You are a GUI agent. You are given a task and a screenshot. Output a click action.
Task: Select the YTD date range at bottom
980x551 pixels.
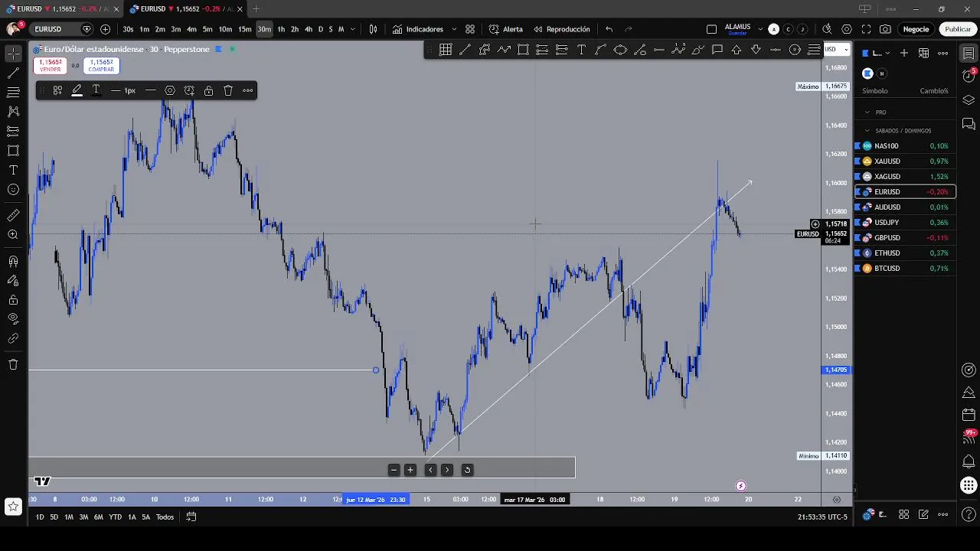tap(115, 517)
